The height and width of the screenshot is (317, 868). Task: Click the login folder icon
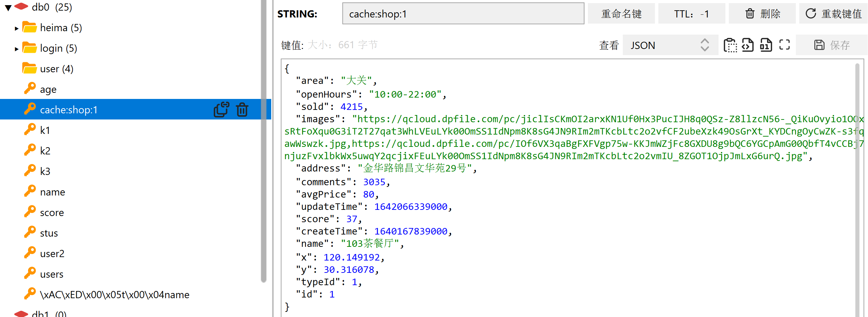[29, 48]
